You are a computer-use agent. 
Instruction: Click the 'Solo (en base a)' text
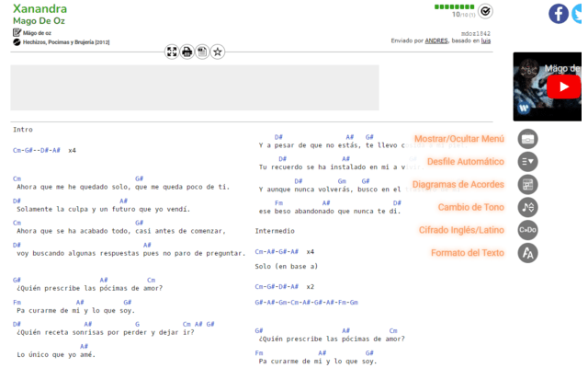[287, 266]
